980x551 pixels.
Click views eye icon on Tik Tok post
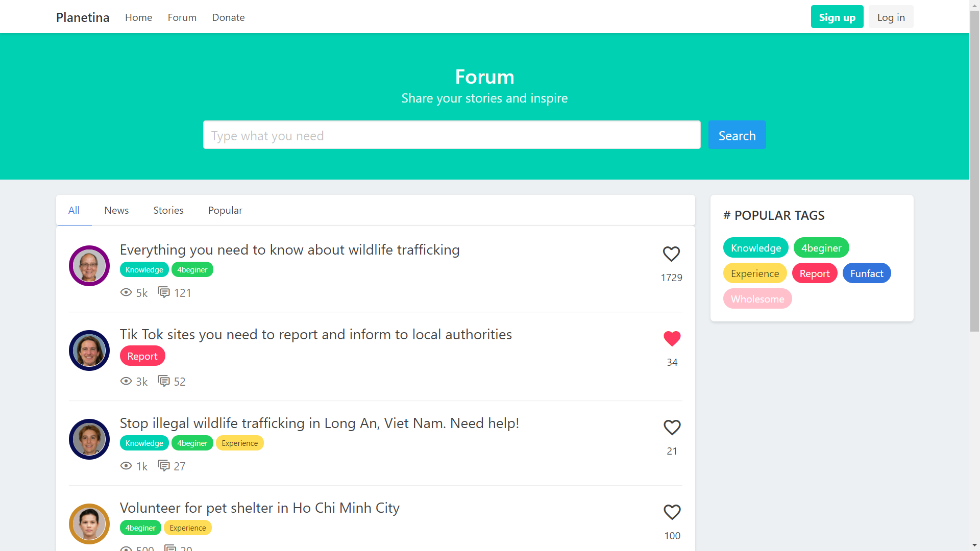(x=126, y=381)
